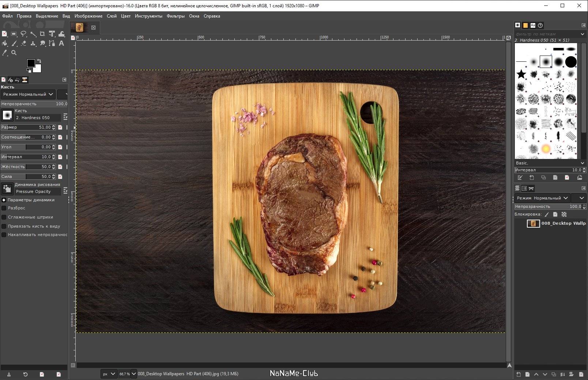
Task: Open the Undo History tab
Action: [x=17, y=80]
